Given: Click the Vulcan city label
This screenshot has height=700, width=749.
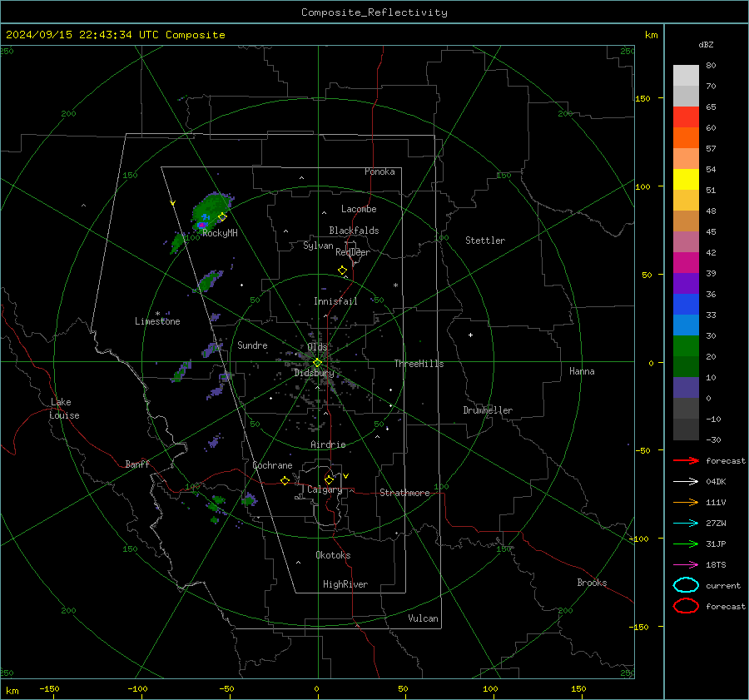Looking at the screenshot, I should pyautogui.click(x=423, y=618).
